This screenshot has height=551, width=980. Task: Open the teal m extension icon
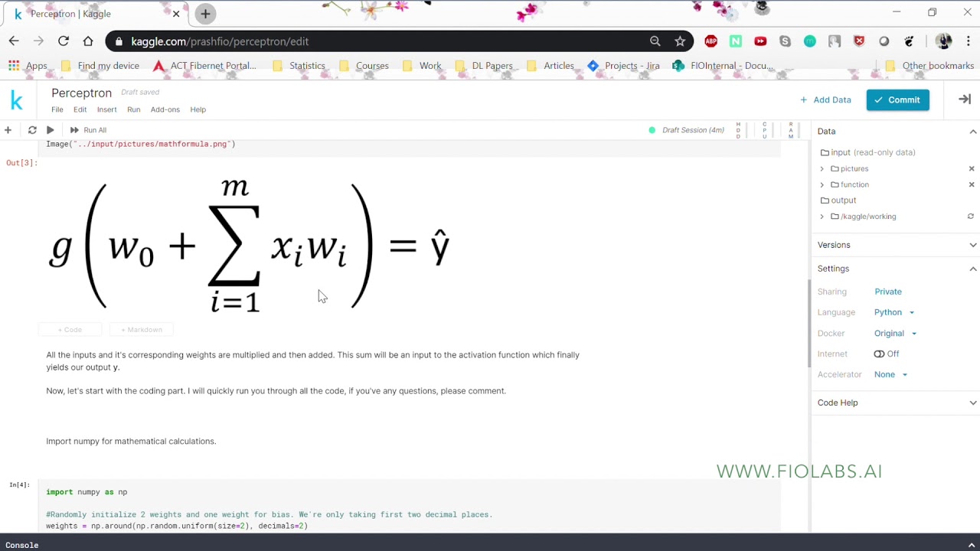[809, 41]
